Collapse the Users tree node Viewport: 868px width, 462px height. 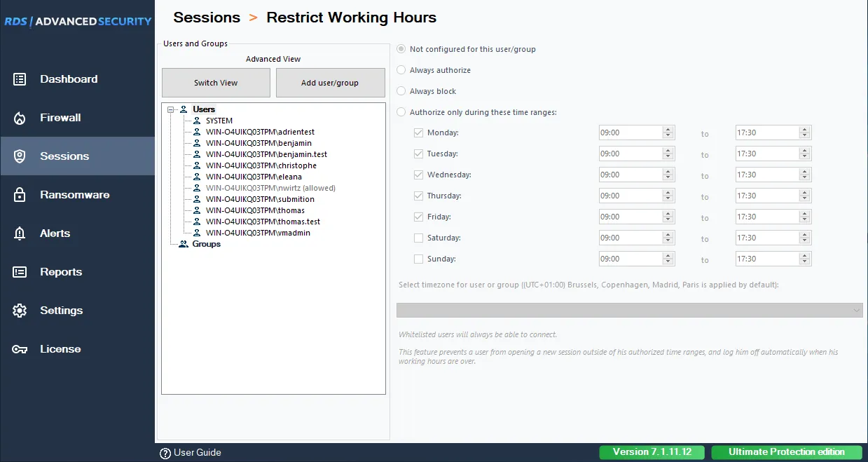[x=170, y=109]
